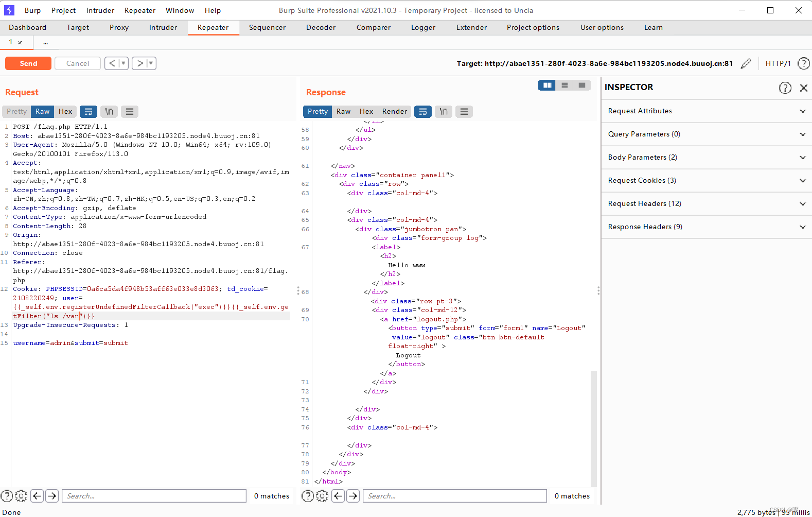
Task: Switch response view to Raw
Action: [343, 111]
